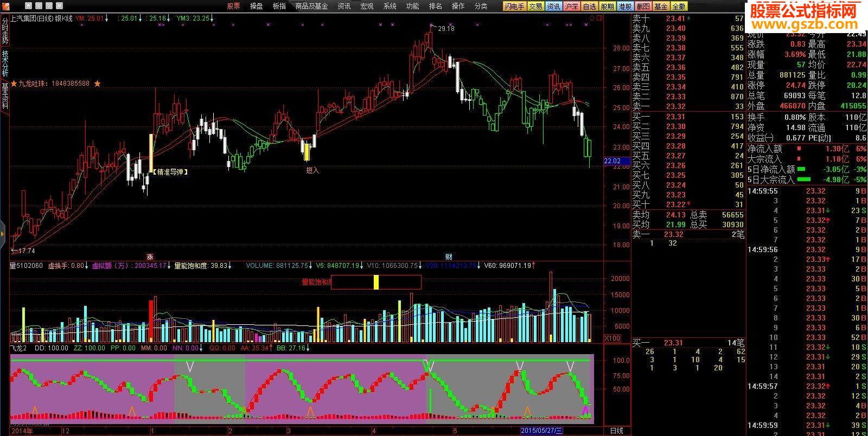Viewport: 868px width, 436px height.
Task: Click the 沪深 button
Action: tap(571, 7)
